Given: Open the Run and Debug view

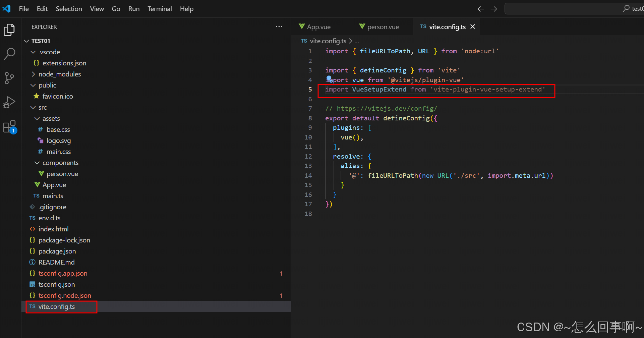Looking at the screenshot, I should coord(9,102).
